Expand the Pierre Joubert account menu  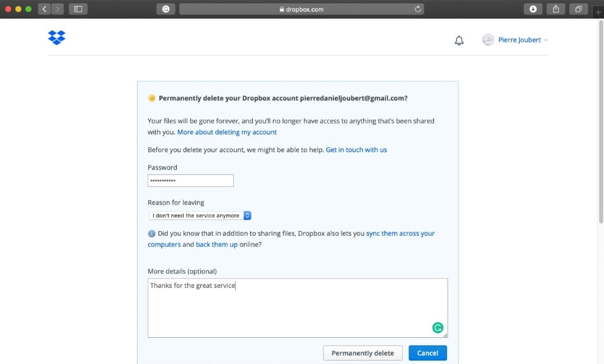[x=516, y=40]
